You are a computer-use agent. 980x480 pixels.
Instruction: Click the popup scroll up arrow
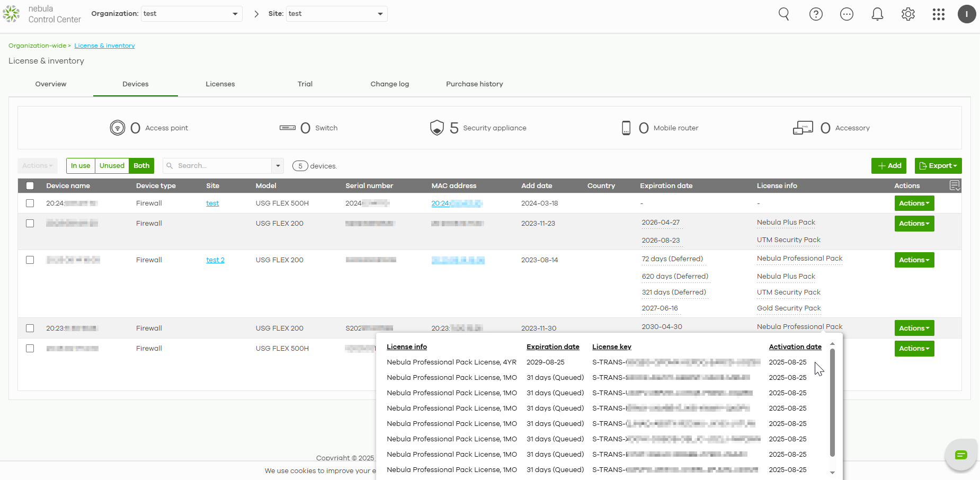point(832,344)
